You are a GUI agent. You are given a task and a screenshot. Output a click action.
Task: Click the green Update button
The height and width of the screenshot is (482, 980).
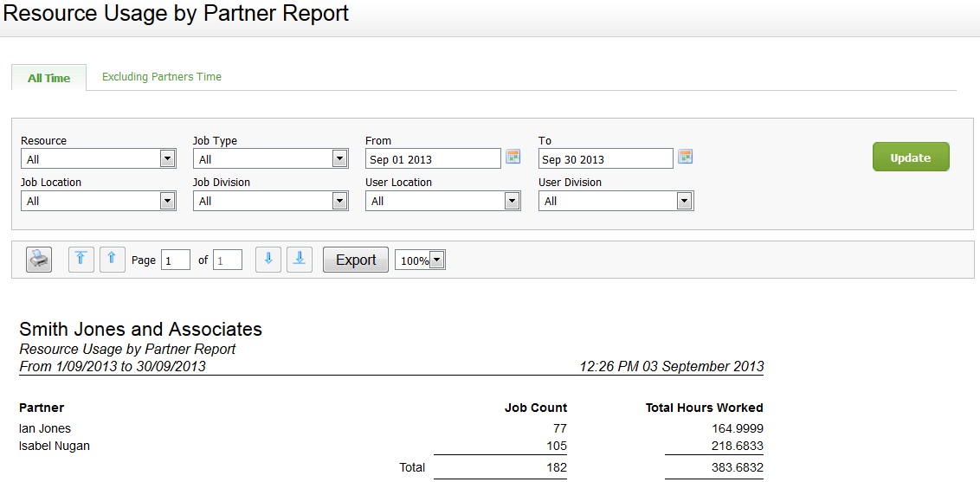coord(911,157)
